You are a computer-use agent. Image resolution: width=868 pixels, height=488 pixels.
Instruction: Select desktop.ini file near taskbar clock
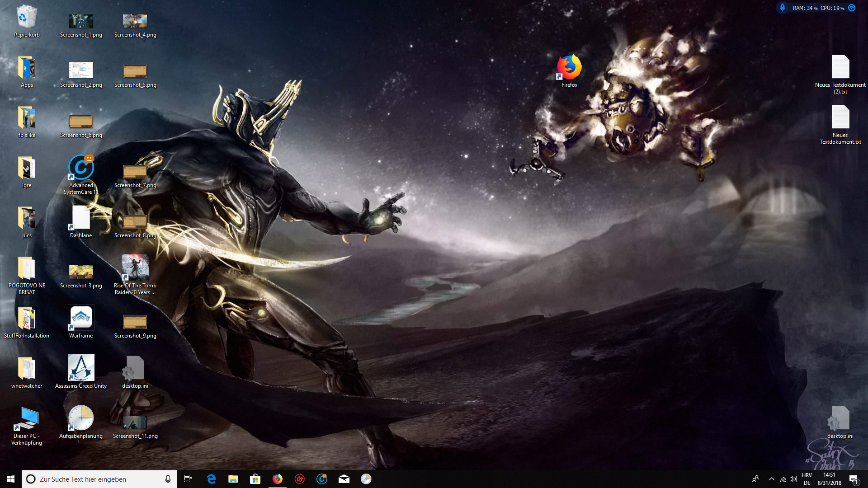point(840,422)
